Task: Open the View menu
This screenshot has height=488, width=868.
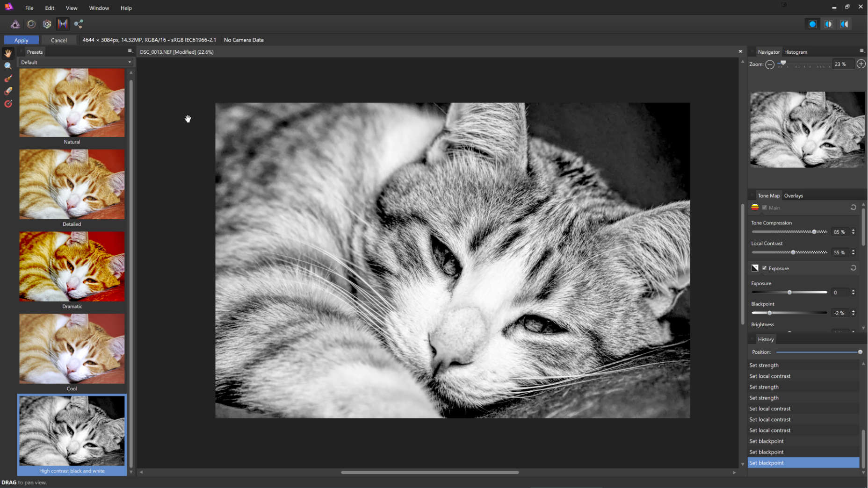Action: tap(72, 8)
